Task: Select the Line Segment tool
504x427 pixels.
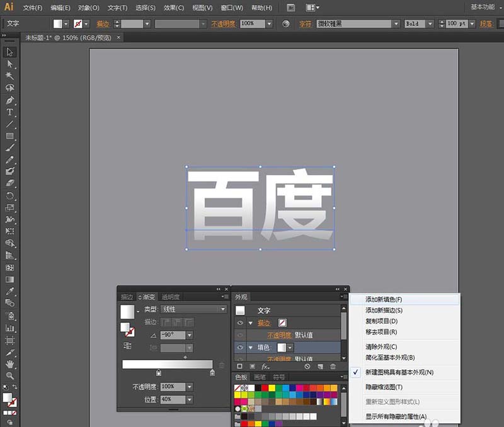Action: [x=9, y=124]
